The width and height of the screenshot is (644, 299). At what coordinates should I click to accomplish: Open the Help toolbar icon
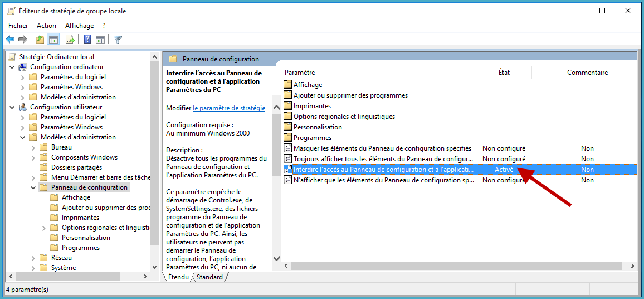click(x=87, y=40)
